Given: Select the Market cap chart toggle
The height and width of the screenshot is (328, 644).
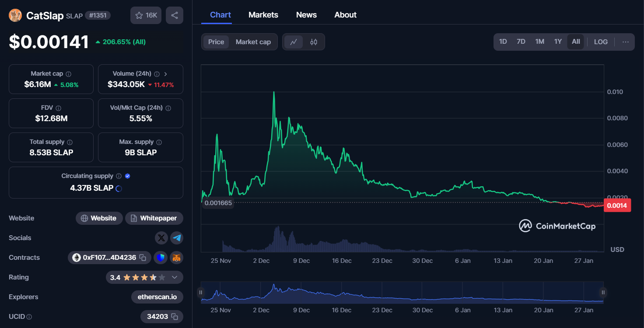Looking at the screenshot, I should [x=253, y=42].
